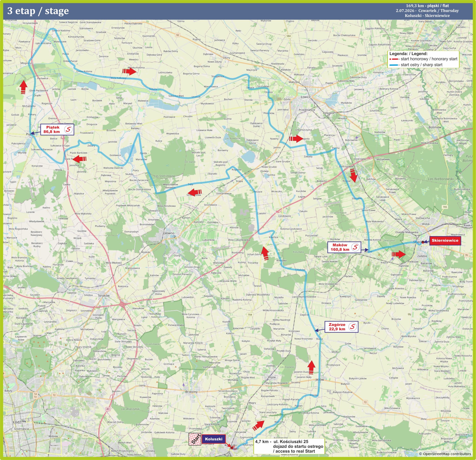Click the road 713 shield
476x460 pixels.
pyautogui.click(x=85, y=436)
